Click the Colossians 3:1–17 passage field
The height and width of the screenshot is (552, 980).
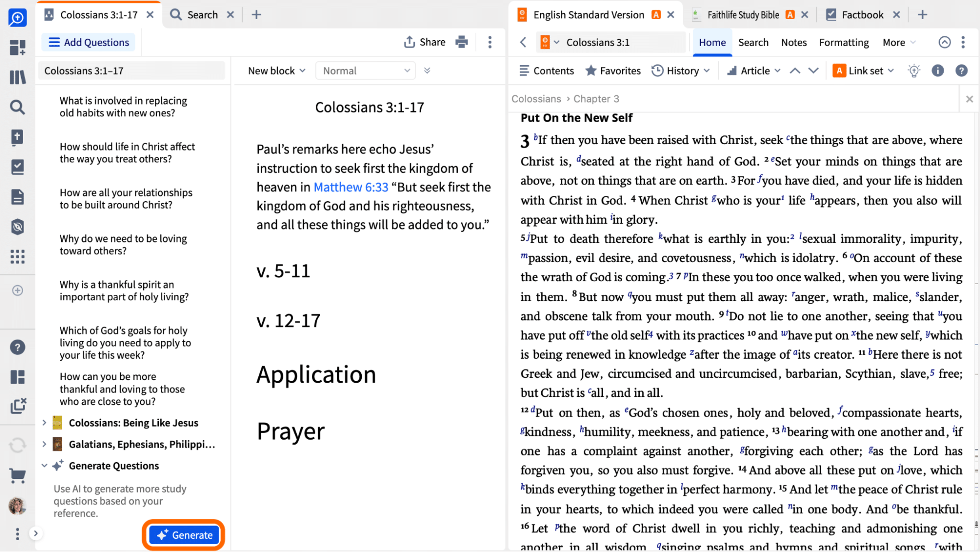coord(131,71)
